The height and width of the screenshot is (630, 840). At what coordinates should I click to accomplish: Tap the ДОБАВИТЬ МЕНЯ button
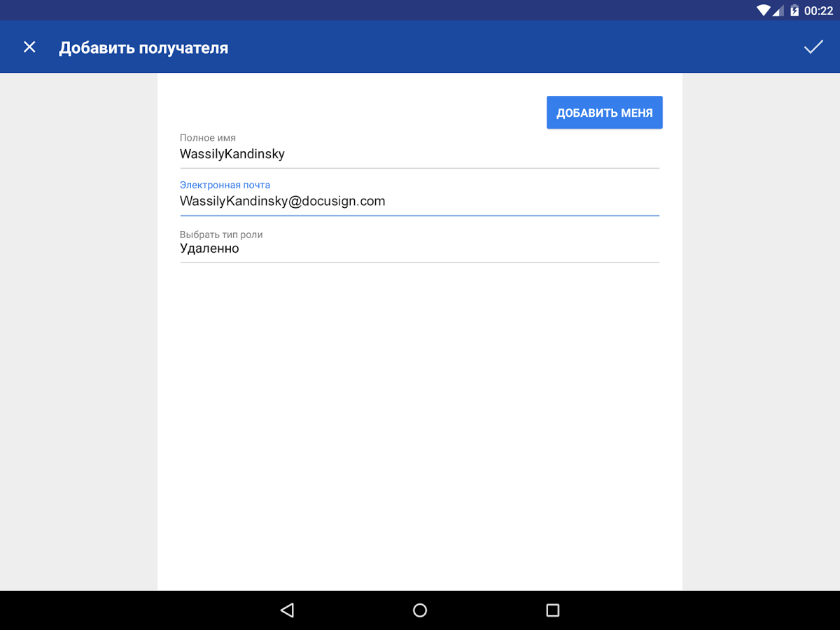click(x=605, y=113)
